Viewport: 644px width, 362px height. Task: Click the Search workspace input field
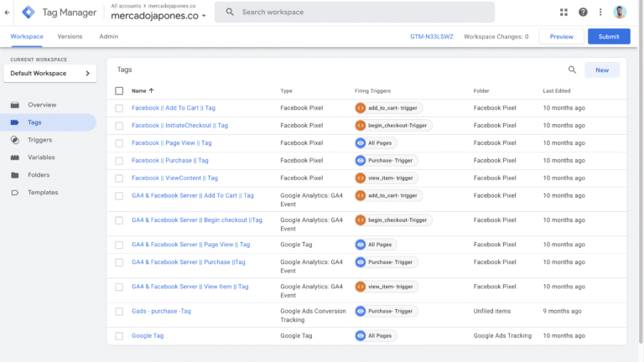361,13
